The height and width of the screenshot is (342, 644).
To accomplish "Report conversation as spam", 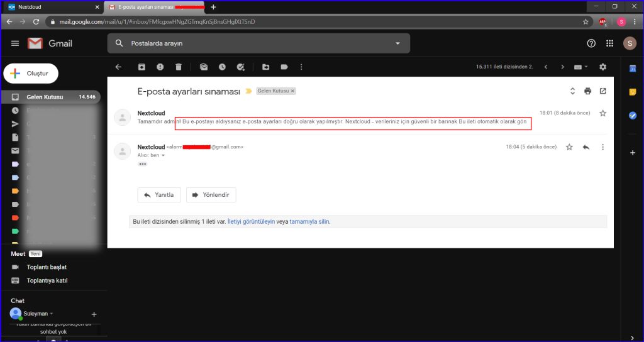I will 160,67.
